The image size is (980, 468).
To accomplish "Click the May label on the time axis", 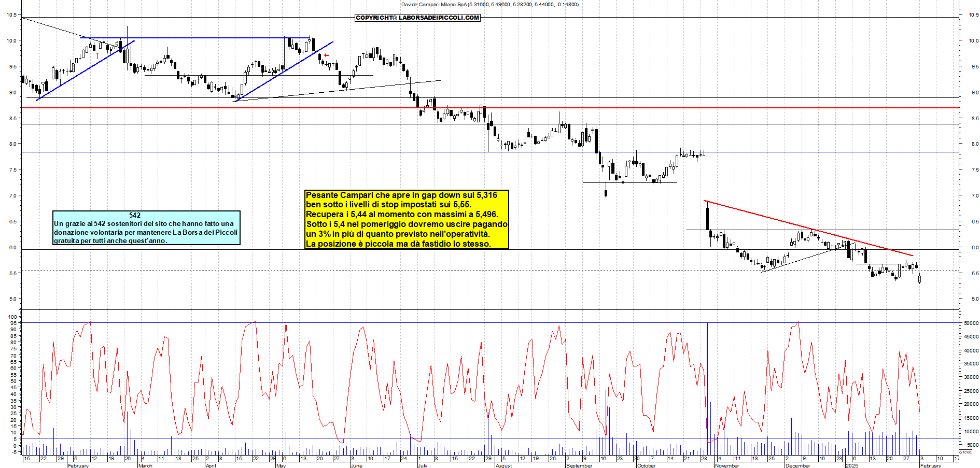I will [x=281, y=465].
